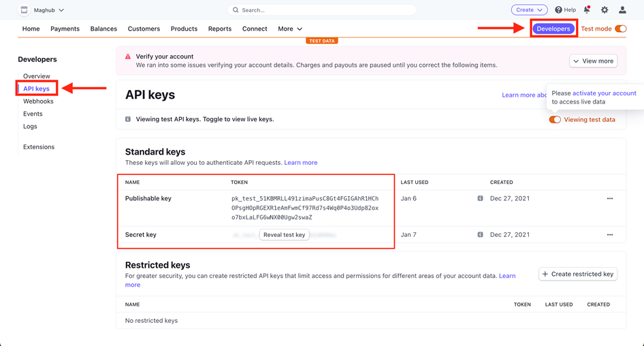Viewport: 644px width, 346px height.
Task: Click the Search input field
Action: 322,10
